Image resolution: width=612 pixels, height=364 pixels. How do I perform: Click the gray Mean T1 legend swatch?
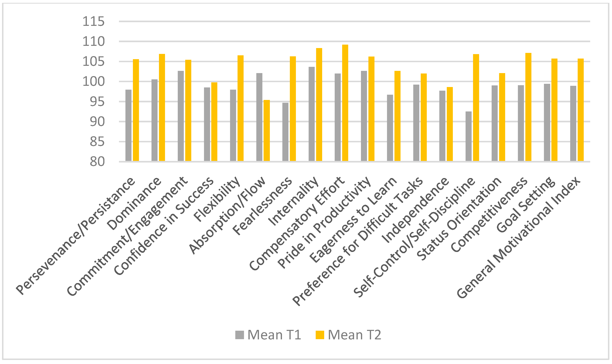coord(239,335)
